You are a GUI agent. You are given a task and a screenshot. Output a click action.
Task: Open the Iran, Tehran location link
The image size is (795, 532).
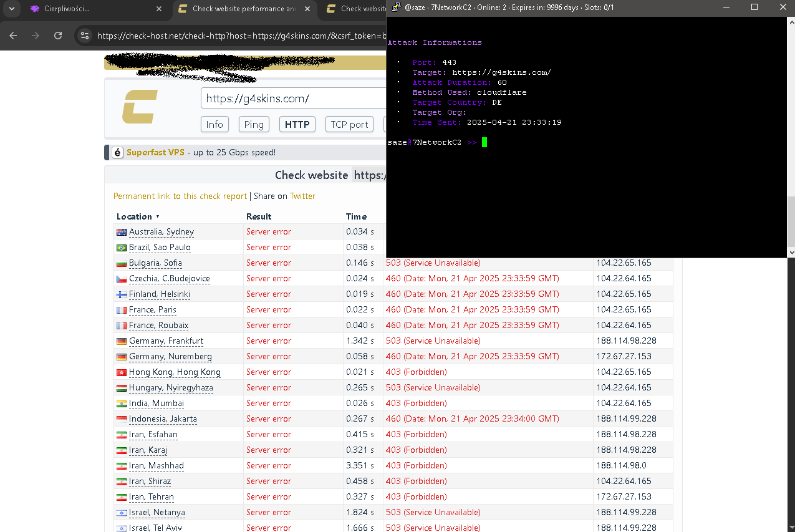click(152, 496)
